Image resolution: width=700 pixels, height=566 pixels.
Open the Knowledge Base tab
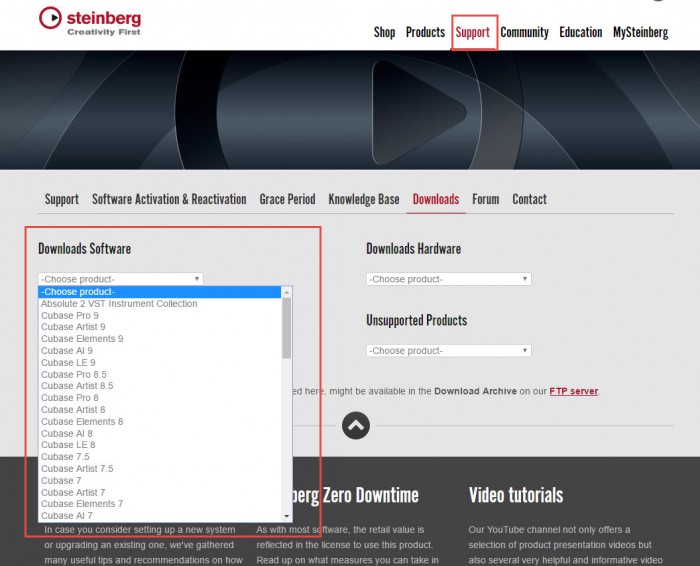[x=364, y=199]
